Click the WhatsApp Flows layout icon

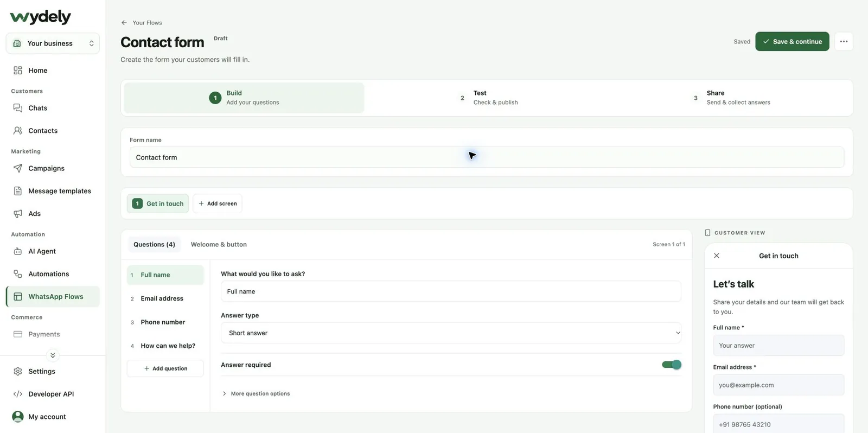click(18, 297)
